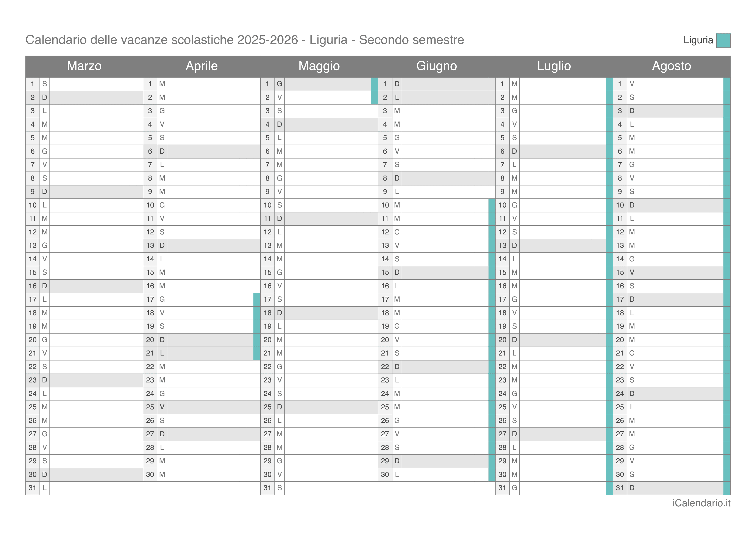The width and height of the screenshot is (756, 535).
Task: Click the Agosto 10 D row
Action: [672, 205]
